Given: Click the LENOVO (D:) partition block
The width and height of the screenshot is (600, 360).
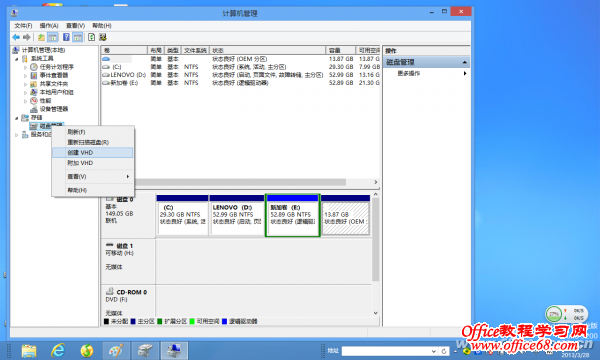Looking at the screenshot, I should (237, 215).
